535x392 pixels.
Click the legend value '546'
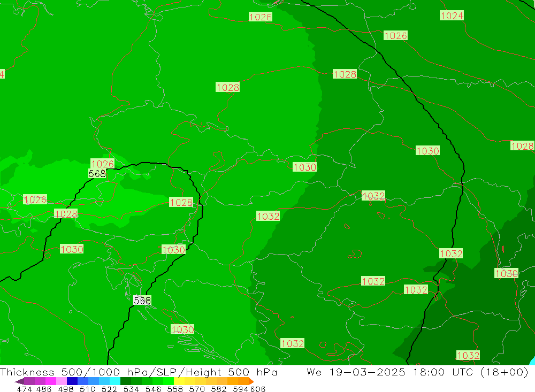click(153, 389)
